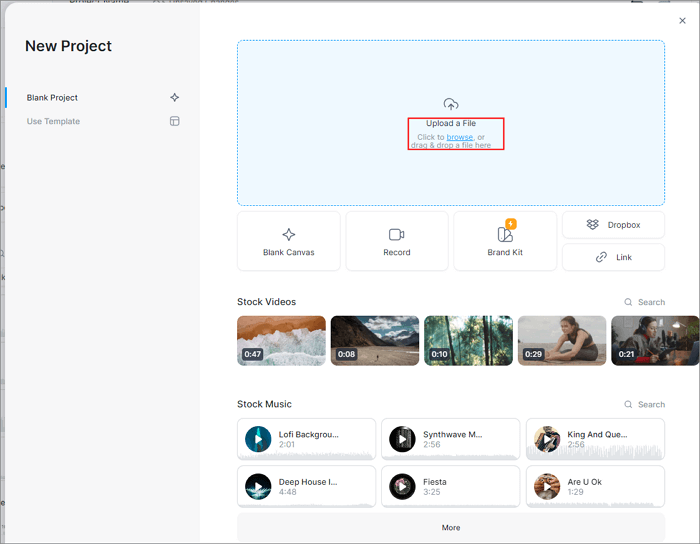Screen dimensions: 700x544
Task: Import media via Link button
Action: 613,257
